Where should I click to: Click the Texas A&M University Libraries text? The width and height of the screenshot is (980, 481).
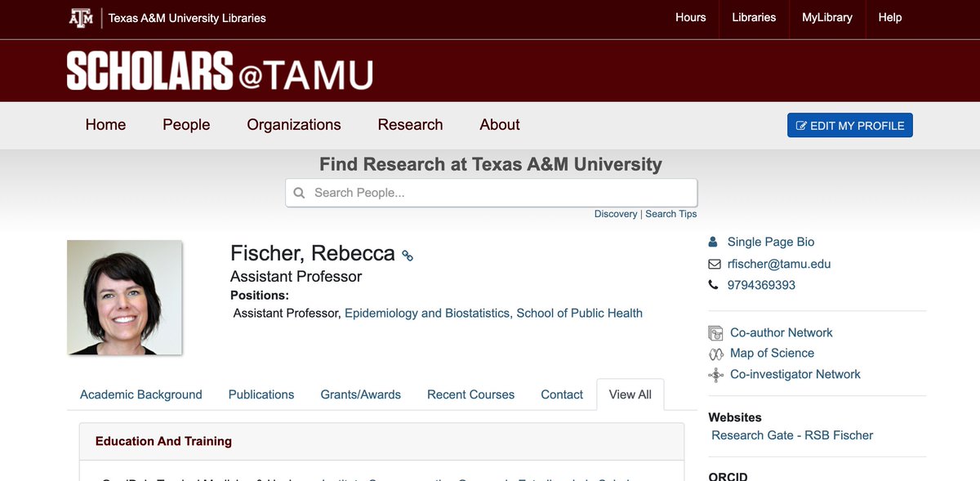187,18
